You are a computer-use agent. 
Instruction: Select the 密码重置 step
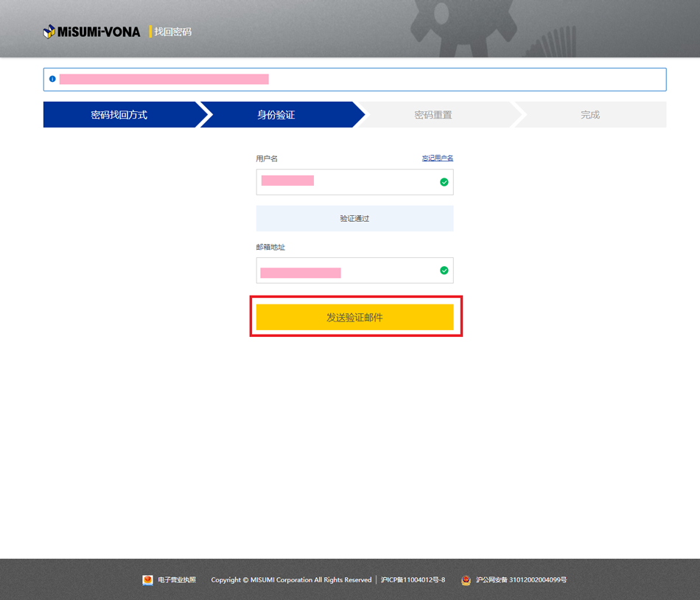pos(433,115)
